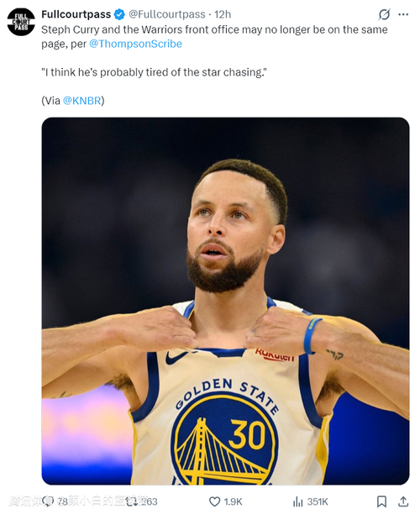
Task: Open the 12h post timestamp
Action: pos(223,14)
